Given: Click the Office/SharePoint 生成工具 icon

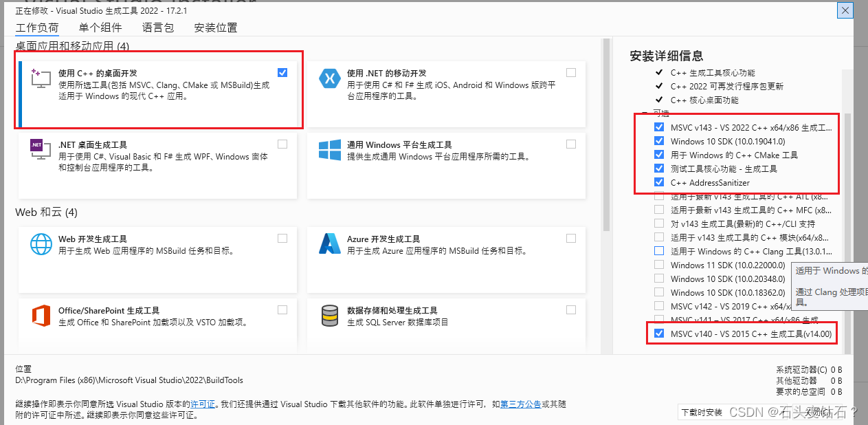Looking at the screenshot, I should point(41,315).
